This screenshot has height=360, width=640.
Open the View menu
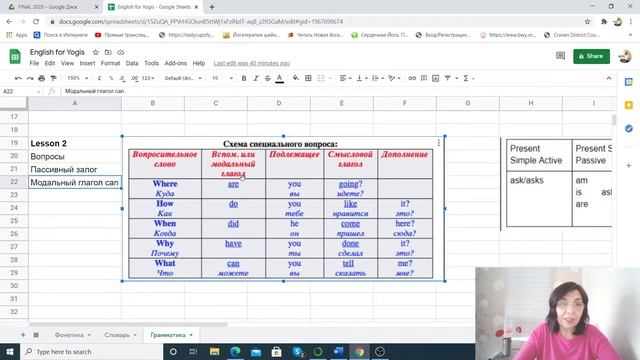click(x=67, y=63)
